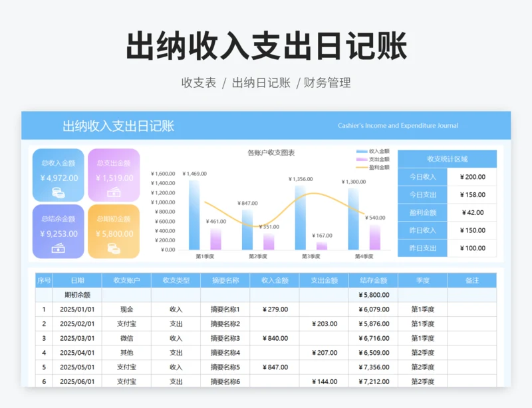Viewport: 532px width, 408px height.
Task: Select the 微信 account cell
Action: (126, 338)
